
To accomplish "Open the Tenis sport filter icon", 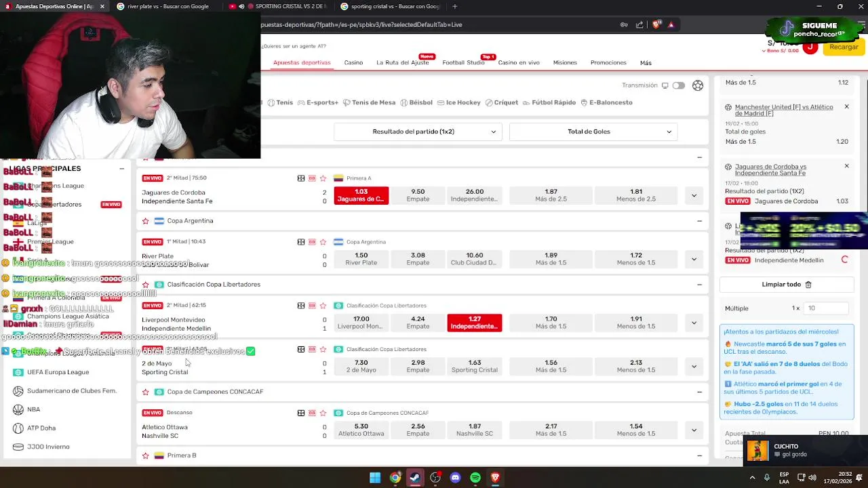I will (271, 103).
